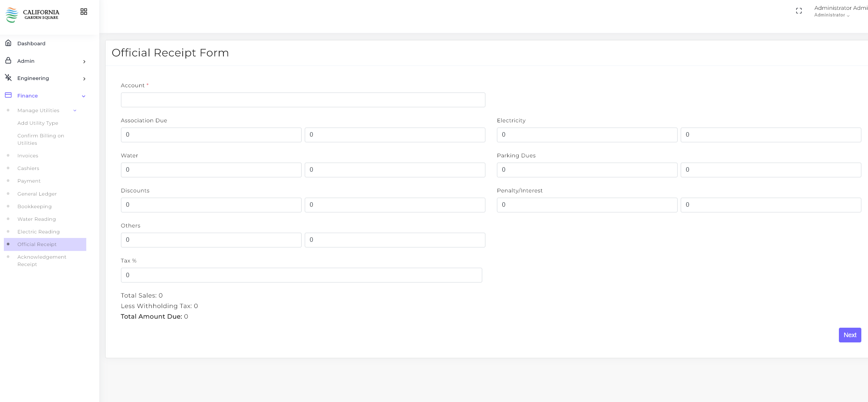Screen dimensions: 868x402
Task: Collapse the Finance menu chevron
Action: [83, 96]
